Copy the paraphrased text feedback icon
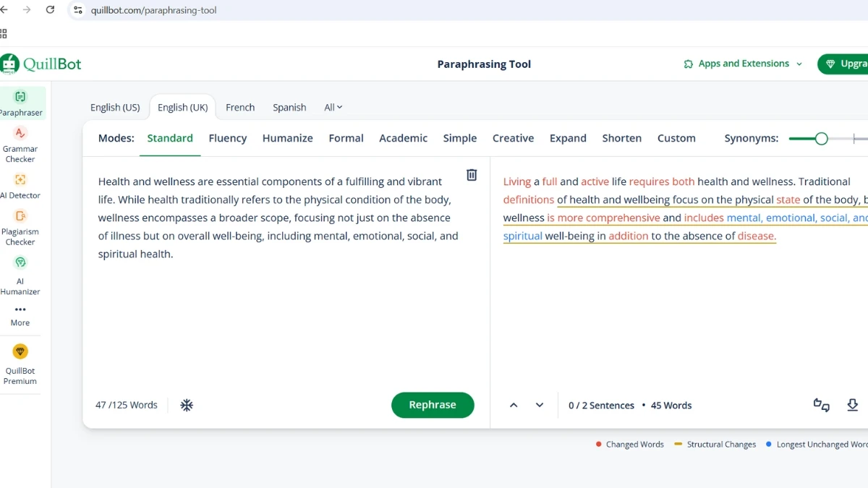Image resolution: width=868 pixels, height=488 pixels. click(821, 405)
